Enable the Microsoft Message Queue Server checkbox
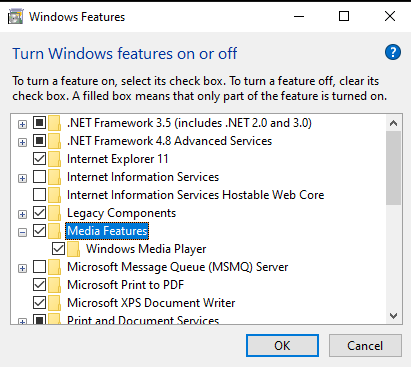The image size is (411, 367). (x=39, y=267)
